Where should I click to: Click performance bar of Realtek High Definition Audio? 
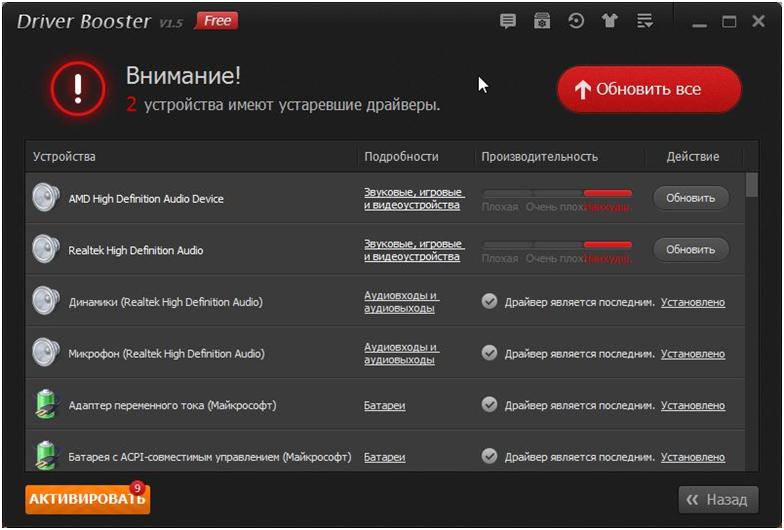[x=558, y=244]
